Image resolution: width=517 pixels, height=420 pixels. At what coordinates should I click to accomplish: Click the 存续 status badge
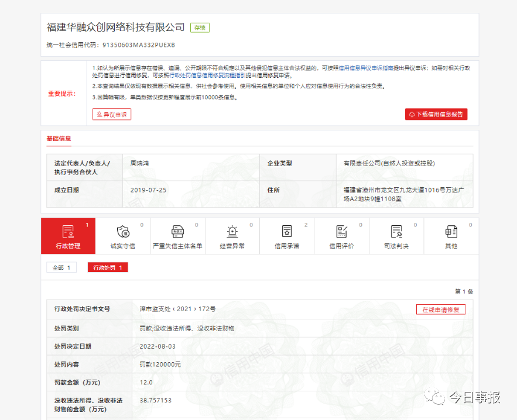pos(200,27)
